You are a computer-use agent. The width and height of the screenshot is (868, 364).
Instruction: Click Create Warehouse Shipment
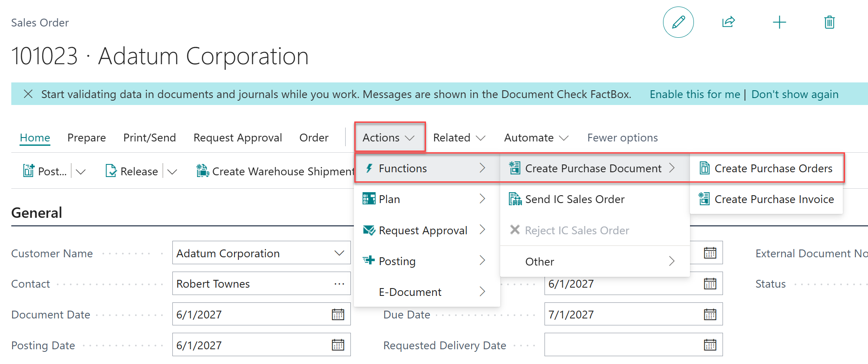coord(275,171)
